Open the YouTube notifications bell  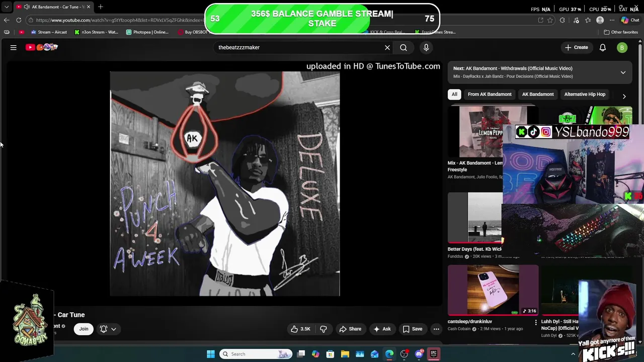click(x=603, y=47)
